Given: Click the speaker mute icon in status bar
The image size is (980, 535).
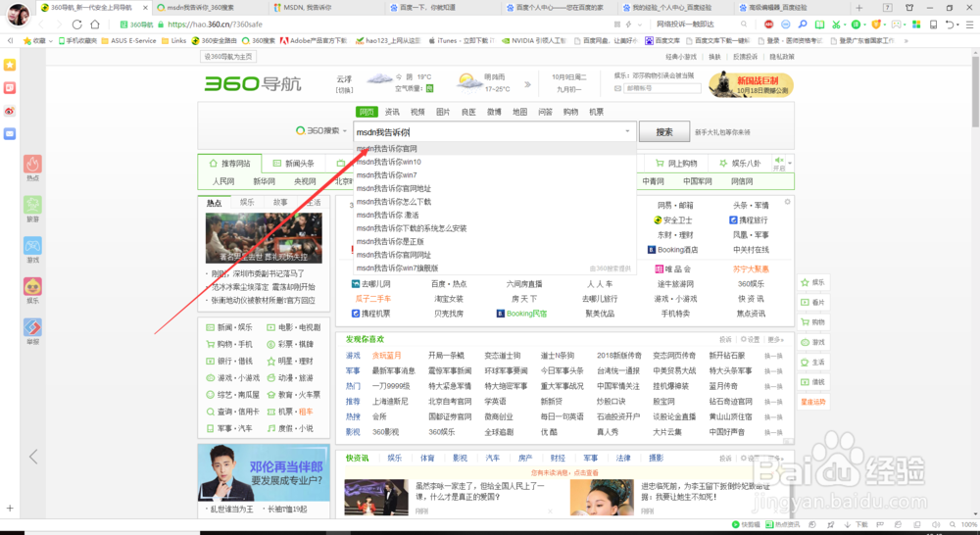Looking at the screenshot, I should tap(935, 524).
